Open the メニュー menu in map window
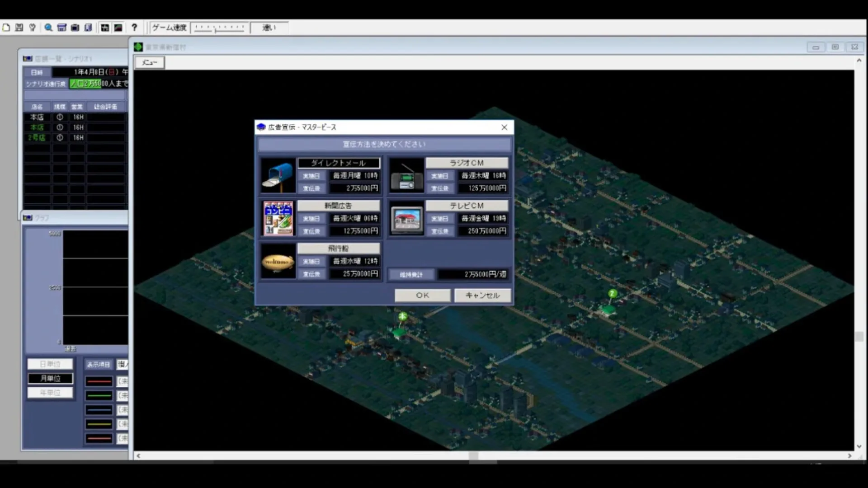Image resolution: width=868 pixels, height=488 pixels. pos(149,62)
